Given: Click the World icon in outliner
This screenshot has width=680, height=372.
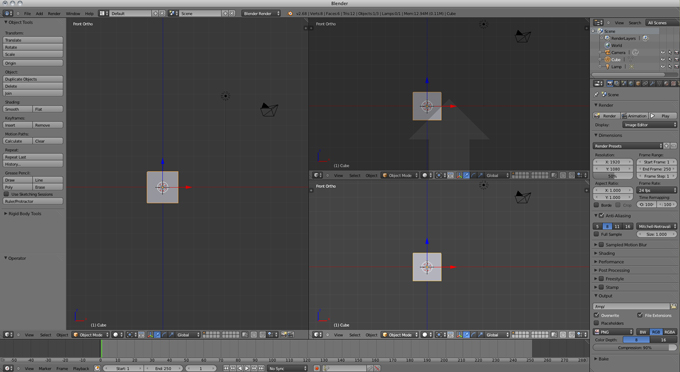Looking at the screenshot, I should coord(608,45).
